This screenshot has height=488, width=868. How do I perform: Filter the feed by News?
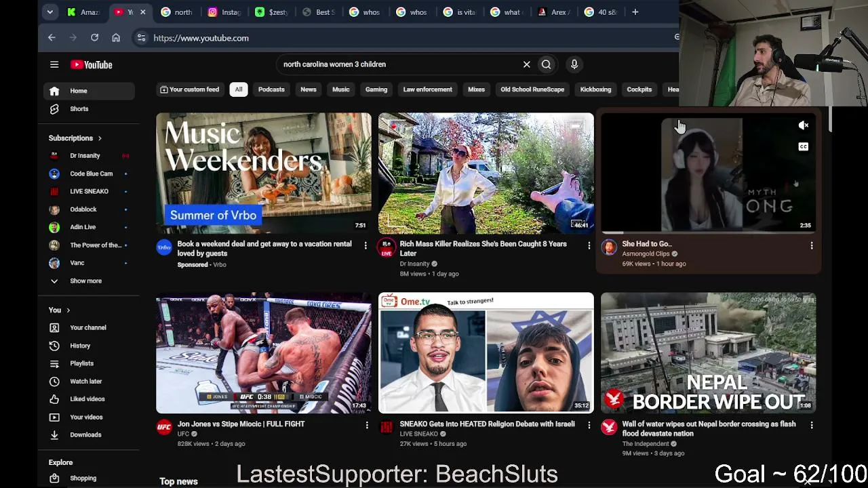coord(309,89)
